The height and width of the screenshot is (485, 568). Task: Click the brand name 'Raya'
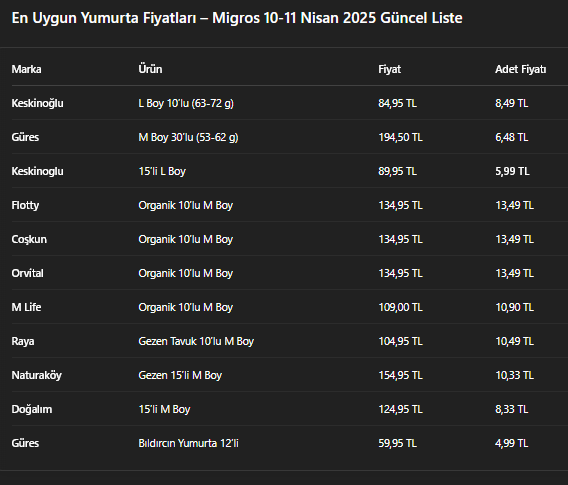[23, 342]
